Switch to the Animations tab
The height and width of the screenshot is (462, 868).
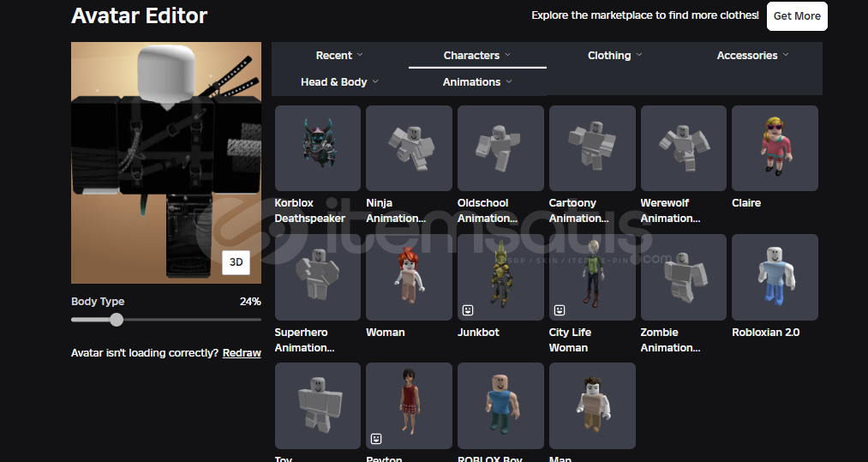[477, 82]
